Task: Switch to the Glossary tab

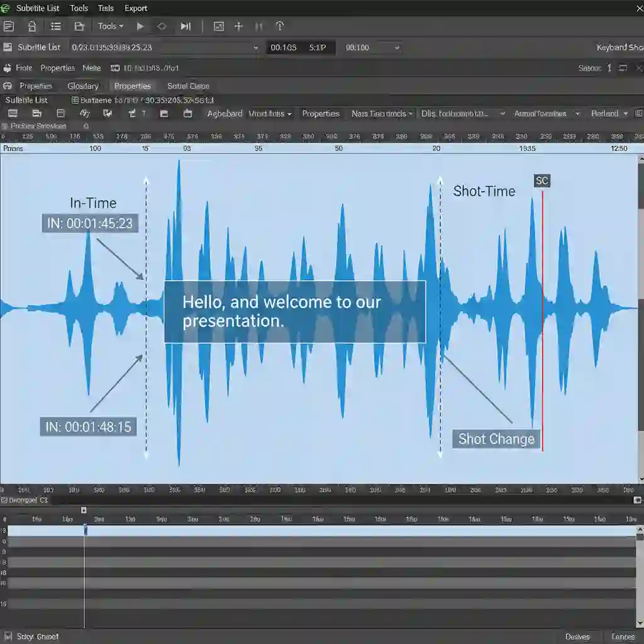Action: tap(84, 86)
